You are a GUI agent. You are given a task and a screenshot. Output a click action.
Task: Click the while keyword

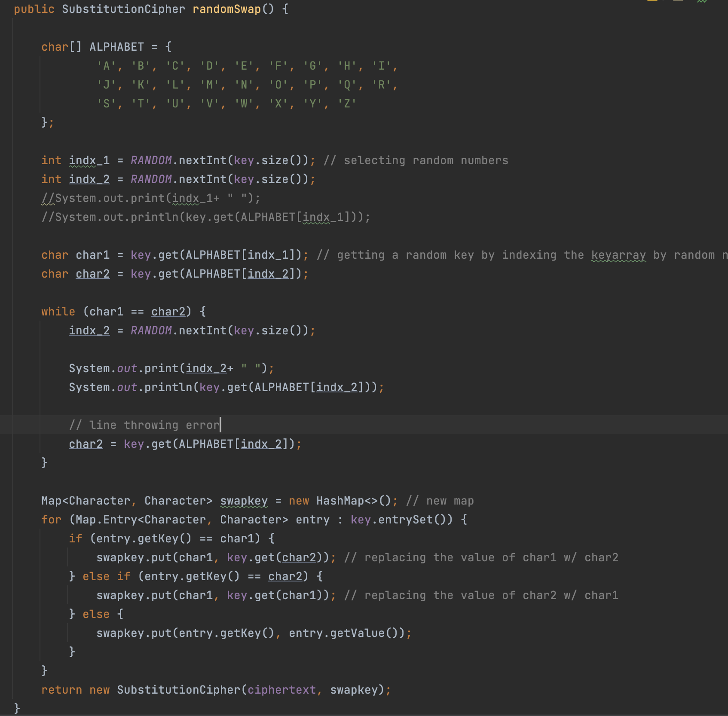click(58, 312)
